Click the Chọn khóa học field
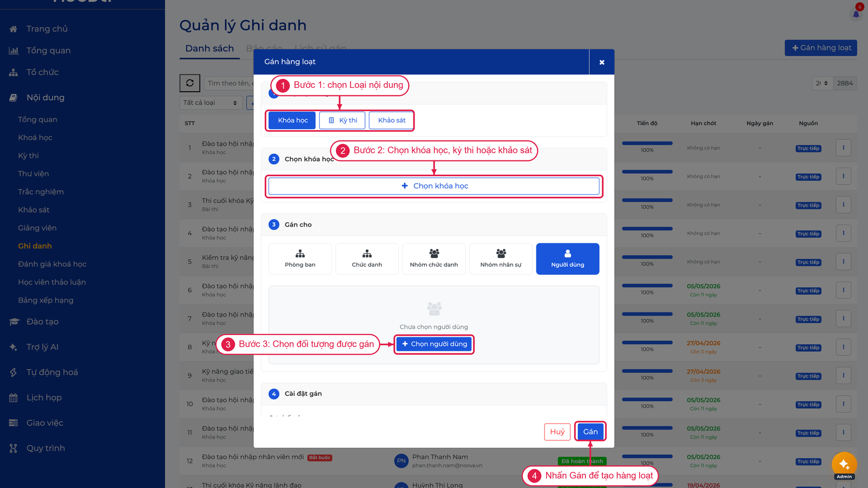 [x=434, y=186]
